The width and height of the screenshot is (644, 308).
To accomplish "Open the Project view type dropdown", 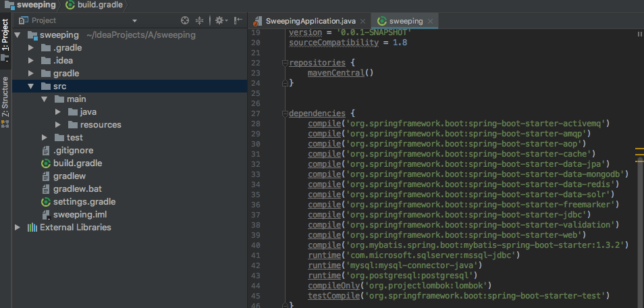I will click(135, 20).
